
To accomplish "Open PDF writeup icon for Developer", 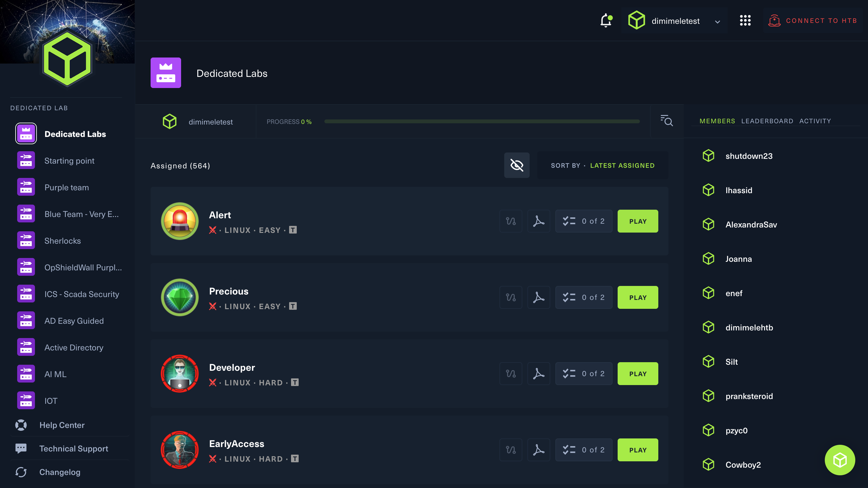I will [x=539, y=373].
